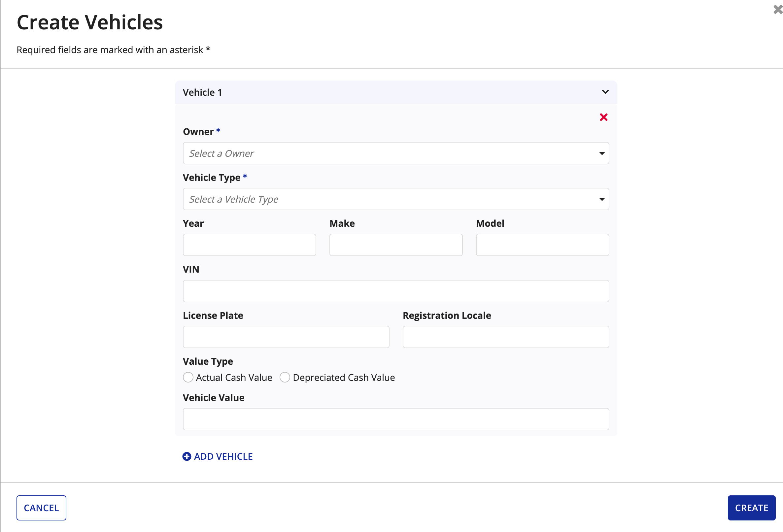Open the Select a Owner dropdown
The height and width of the screenshot is (532, 783).
[x=396, y=153]
